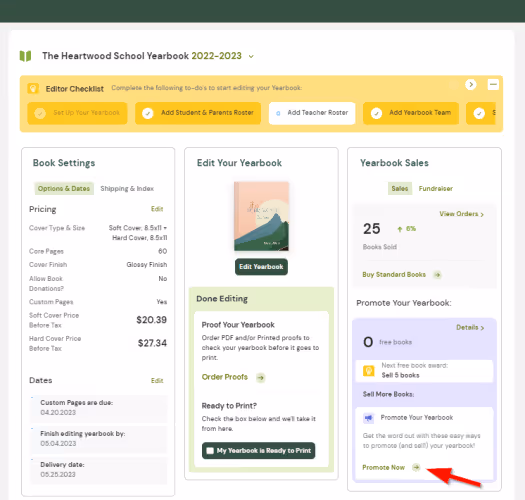Open the Add Student & Parents Roster step

pos(198,113)
